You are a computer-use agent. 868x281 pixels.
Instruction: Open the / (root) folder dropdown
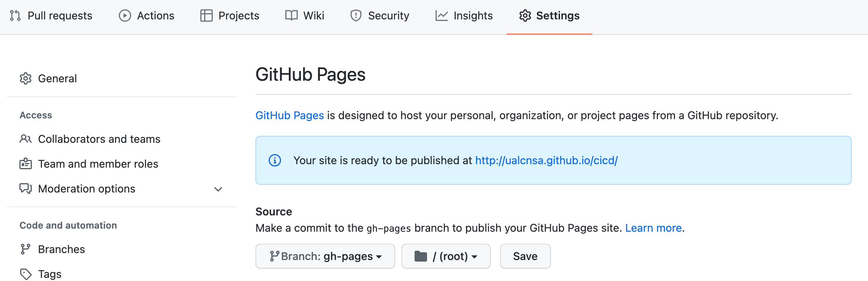(x=446, y=256)
